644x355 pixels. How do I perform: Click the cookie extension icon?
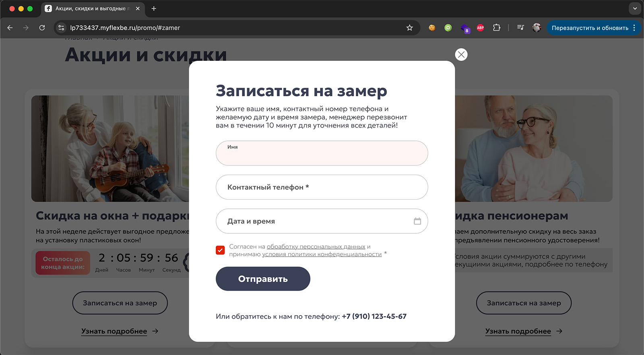[432, 28]
